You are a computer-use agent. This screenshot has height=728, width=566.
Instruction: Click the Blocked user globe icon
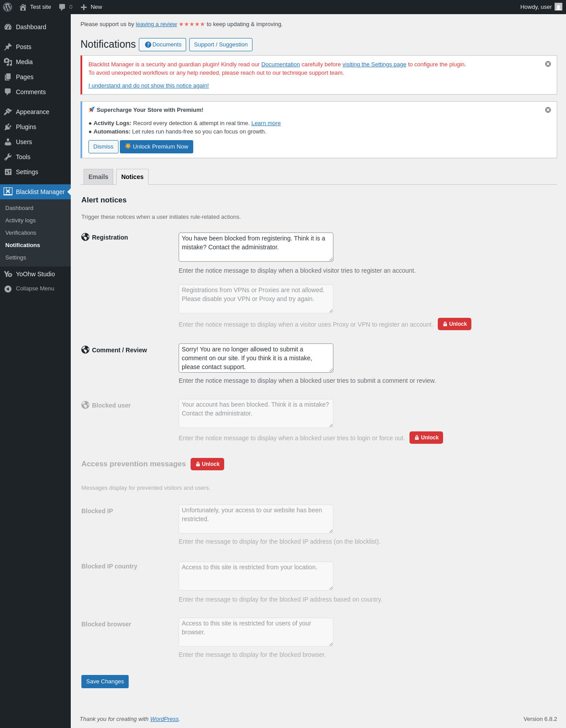[x=85, y=405]
